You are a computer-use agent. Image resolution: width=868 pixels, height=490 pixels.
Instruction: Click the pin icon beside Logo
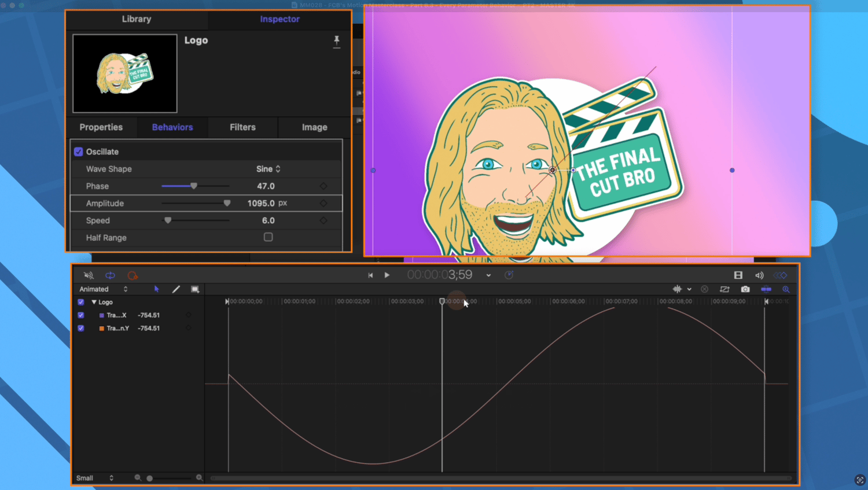(x=337, y=41)
